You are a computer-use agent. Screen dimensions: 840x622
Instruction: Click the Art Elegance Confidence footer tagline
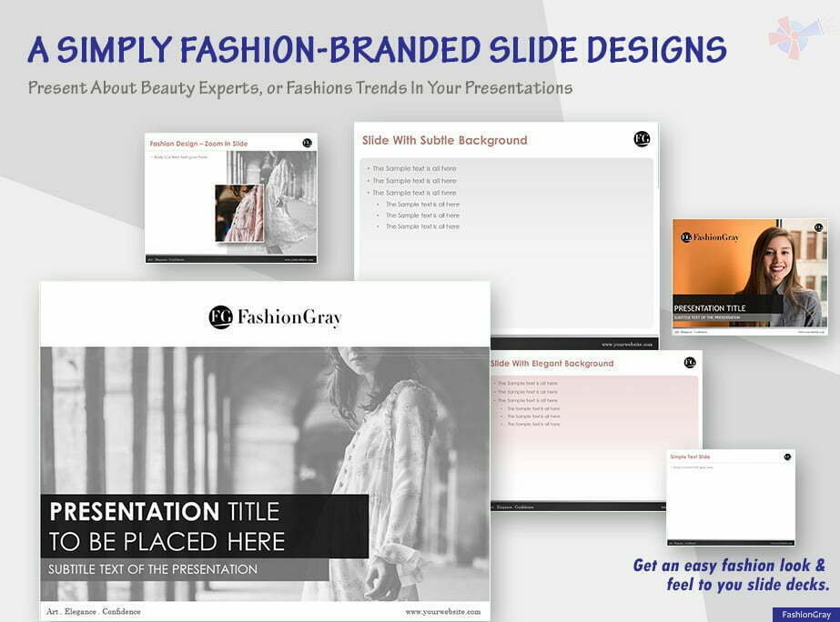[x=93, y=611]
